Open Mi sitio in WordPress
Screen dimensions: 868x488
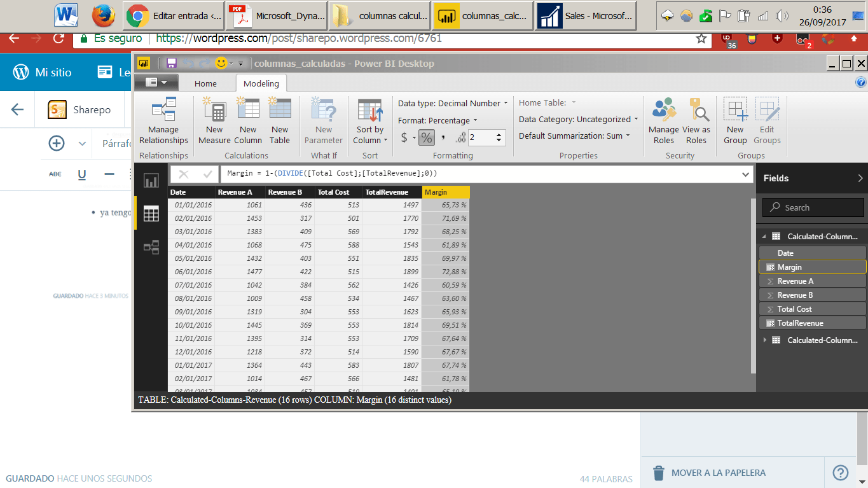[43, 73]
